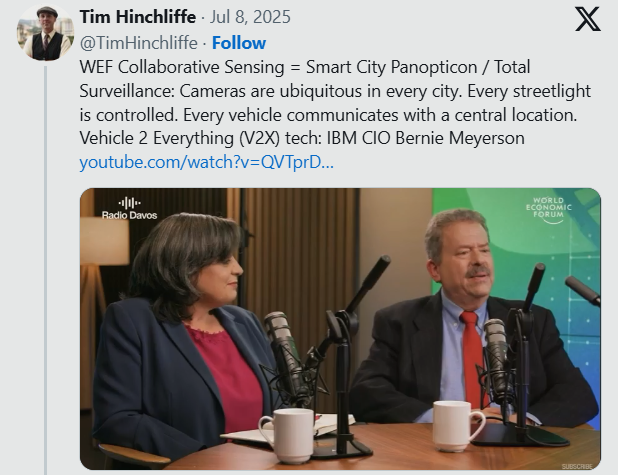Open Tim Hinchliffe's profile avatar

[x=46, y=33]
